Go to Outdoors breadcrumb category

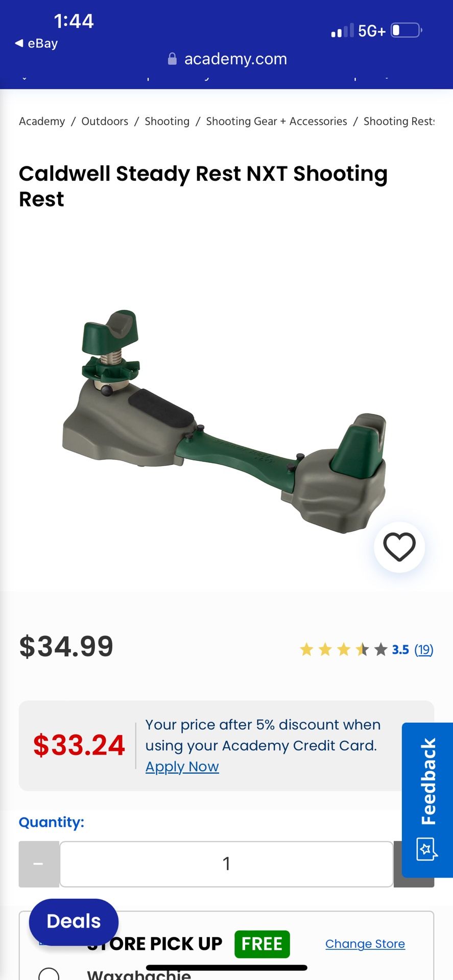pos(105,121)
